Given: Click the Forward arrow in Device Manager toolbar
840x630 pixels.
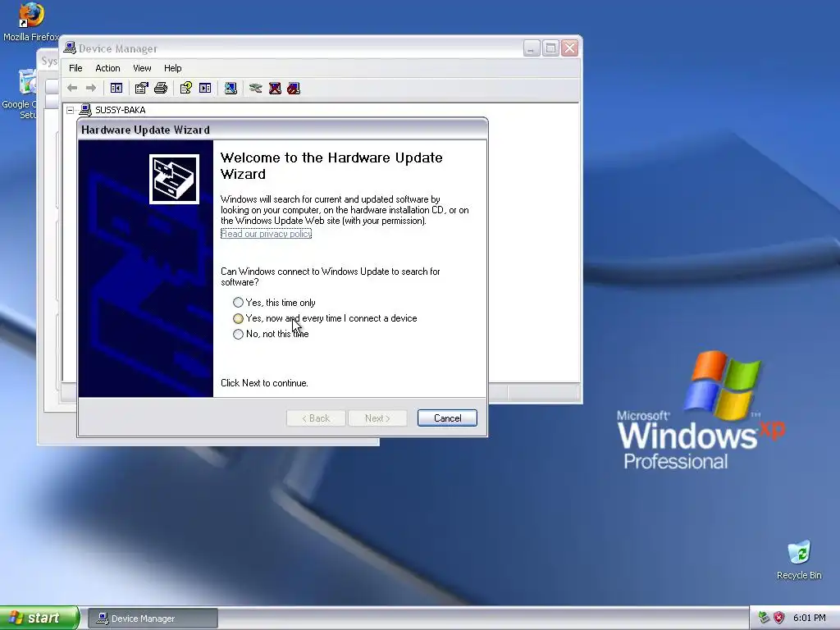Looking at the screenshot, I should [91, 88].
